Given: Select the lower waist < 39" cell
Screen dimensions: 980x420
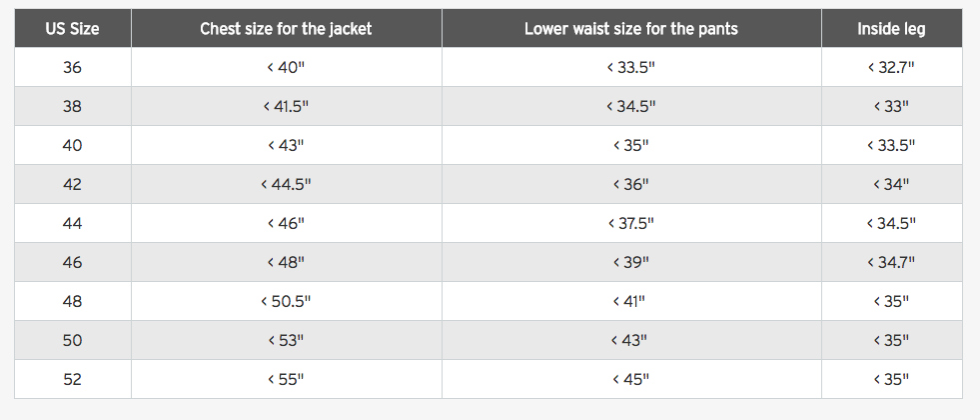Looking at the screenshot, I should [x=631, y=262].
